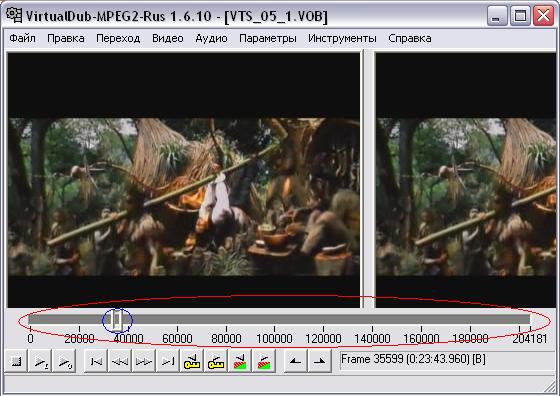Go to next key frame

coord(216,361)
